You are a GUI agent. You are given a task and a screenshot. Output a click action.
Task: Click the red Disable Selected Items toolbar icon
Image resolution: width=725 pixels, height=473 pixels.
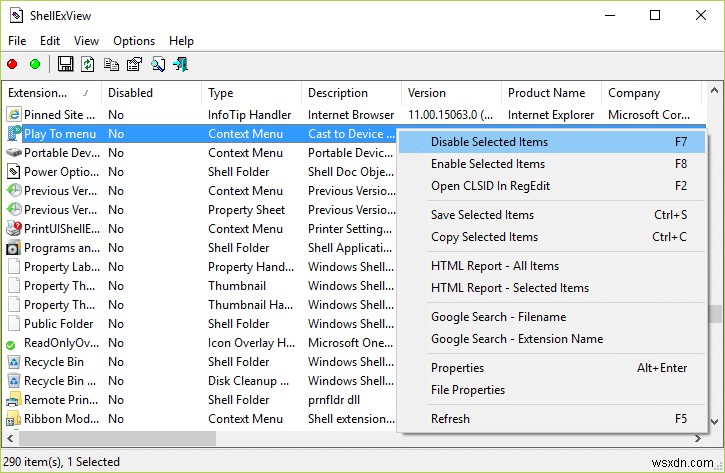(12, 64)
